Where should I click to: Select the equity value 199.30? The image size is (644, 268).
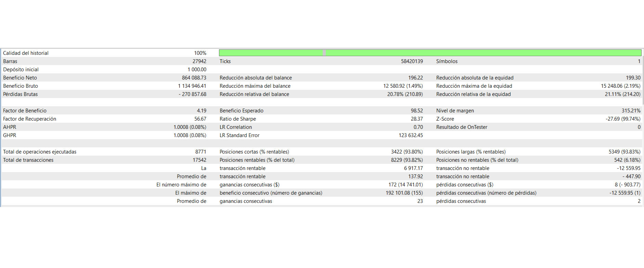tap(633, 78)
